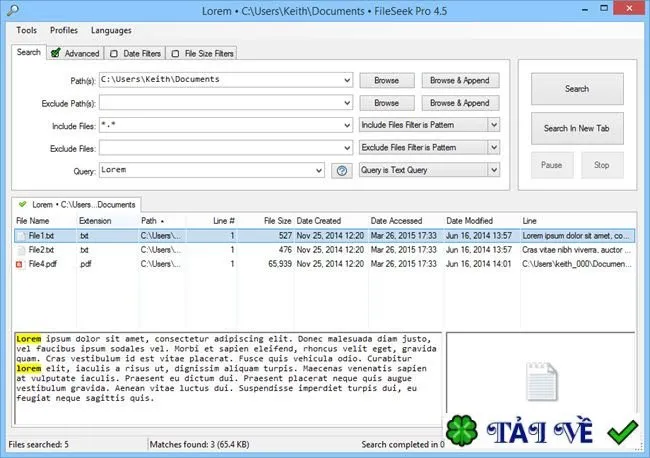Click Browse button for Path(s)

[x=387, y=80]
